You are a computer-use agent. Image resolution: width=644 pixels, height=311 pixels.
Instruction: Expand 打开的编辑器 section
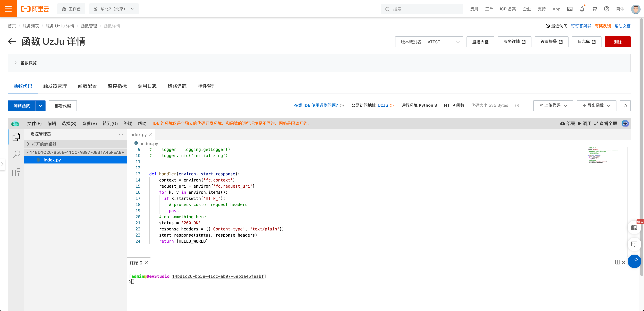click(x=75, y=144)
